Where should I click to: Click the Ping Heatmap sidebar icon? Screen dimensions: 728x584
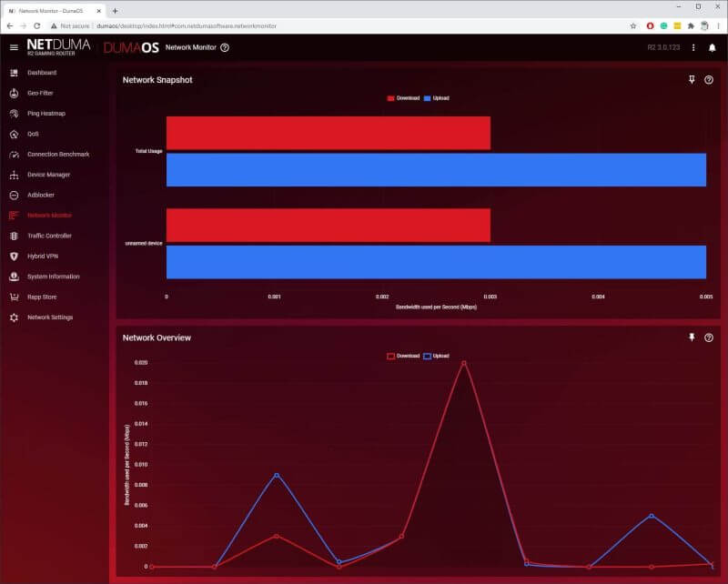point(14,114)
